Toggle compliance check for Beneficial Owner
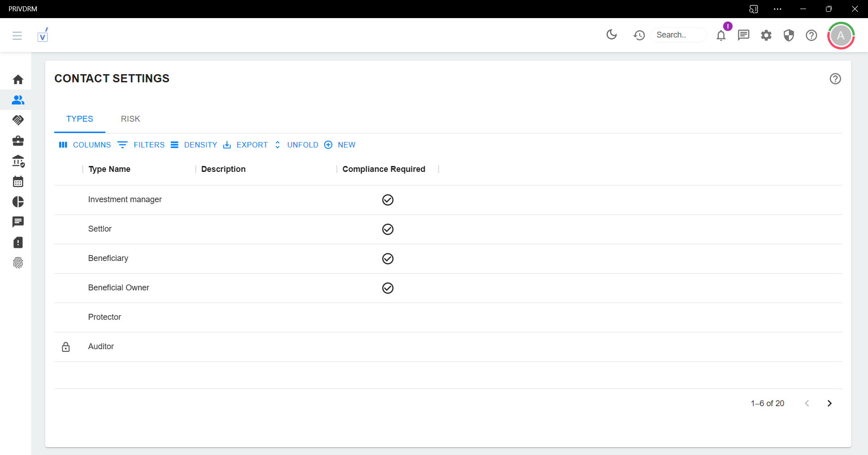This screenshot has width=868, height=455. [387, 288]
